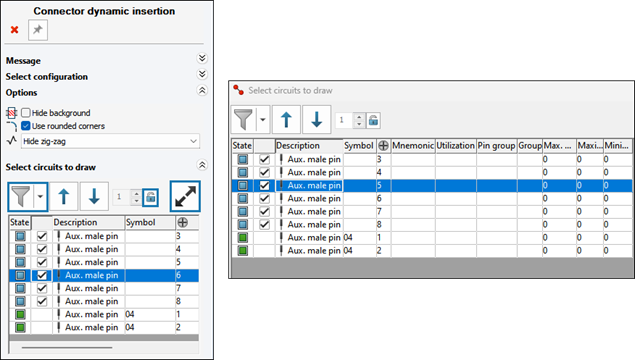Click blue state icon of circuit 3 left panel

(x=20, y=236)
